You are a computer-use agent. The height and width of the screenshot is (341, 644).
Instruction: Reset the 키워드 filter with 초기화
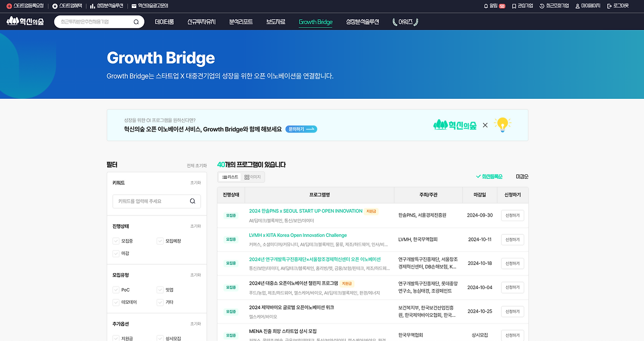point(195,183)
